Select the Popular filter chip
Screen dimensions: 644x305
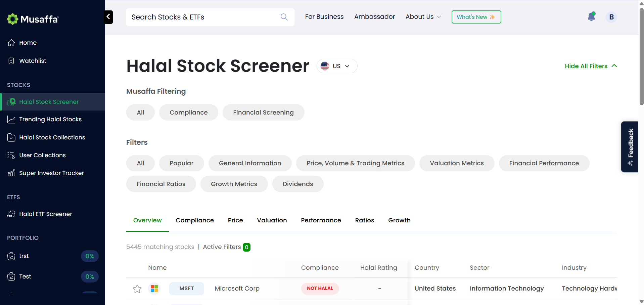point(182,163)
